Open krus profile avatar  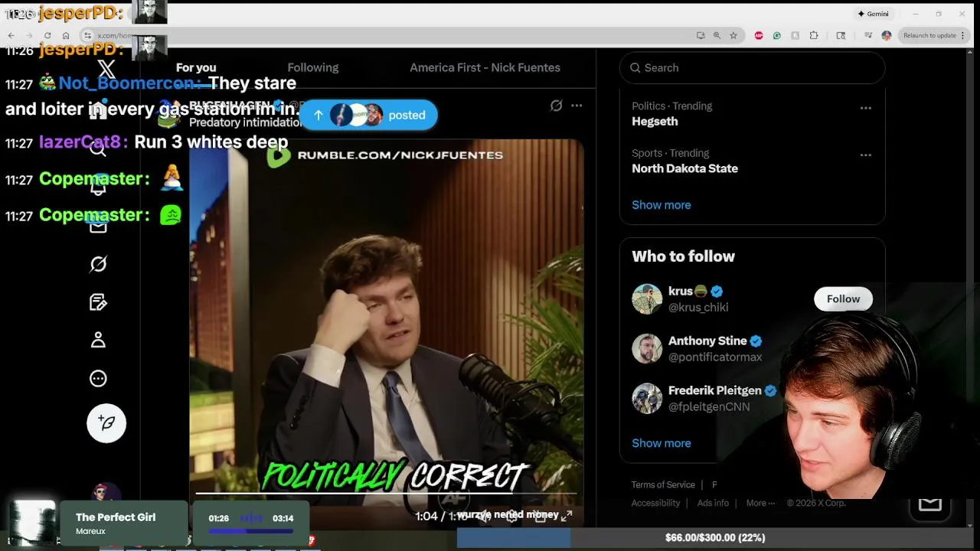[x=647, y=299]
